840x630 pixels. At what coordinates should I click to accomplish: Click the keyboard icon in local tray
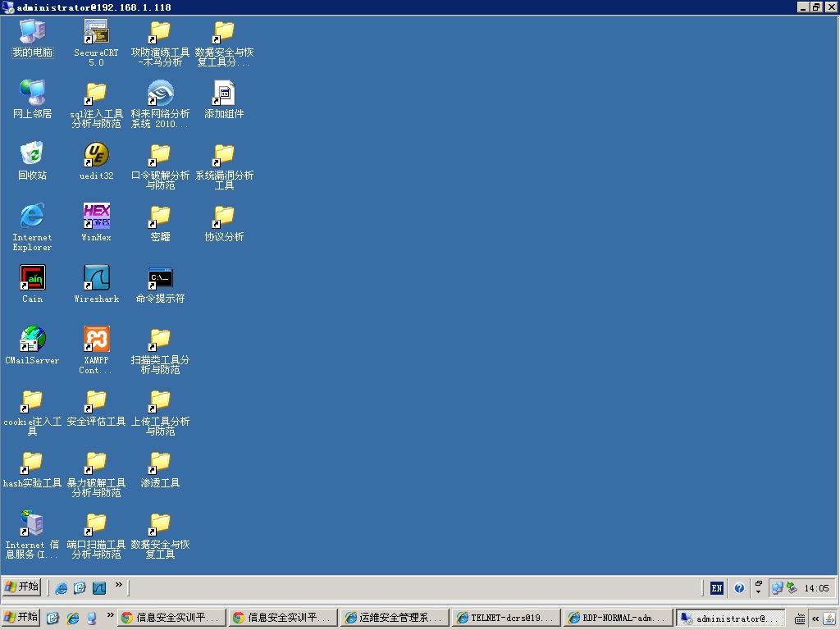[x=800, y=619]
